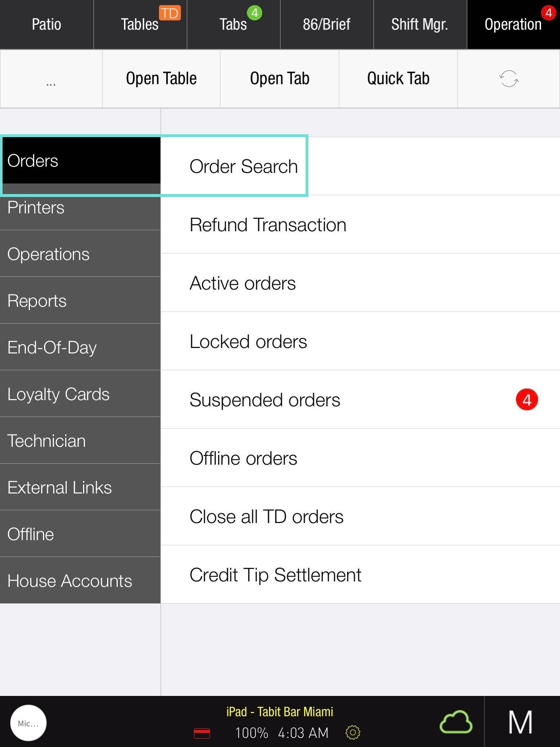
Task: Click the red 4 badge on Suspended orders
Action: coord(526,400)
